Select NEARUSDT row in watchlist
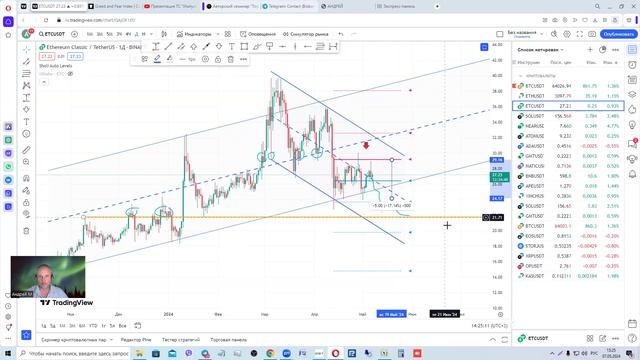This screenshot has height=360, width=640. click(x=568, y=126)
